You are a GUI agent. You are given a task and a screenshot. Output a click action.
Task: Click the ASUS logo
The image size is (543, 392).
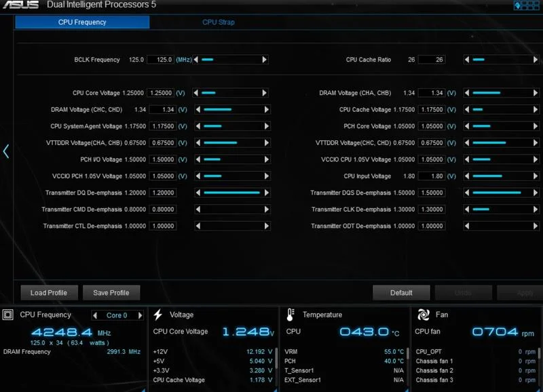(21, 5)
